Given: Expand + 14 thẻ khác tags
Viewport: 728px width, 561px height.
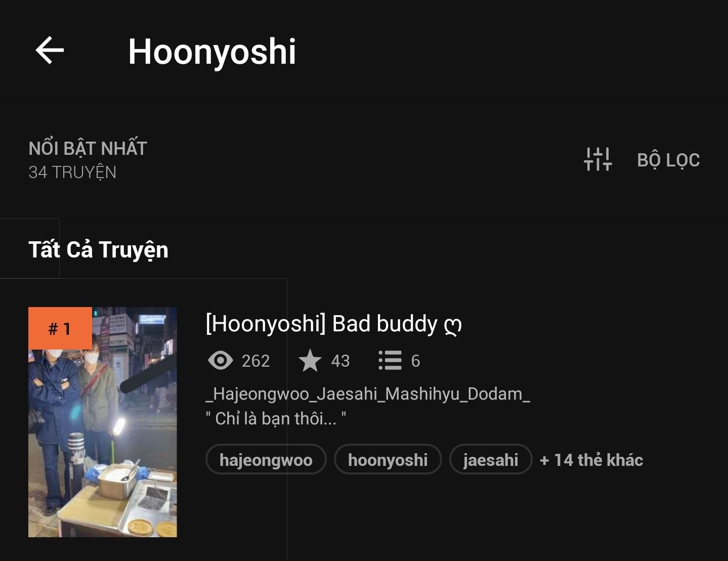Looking at the screenshot, I should [591, 460].
